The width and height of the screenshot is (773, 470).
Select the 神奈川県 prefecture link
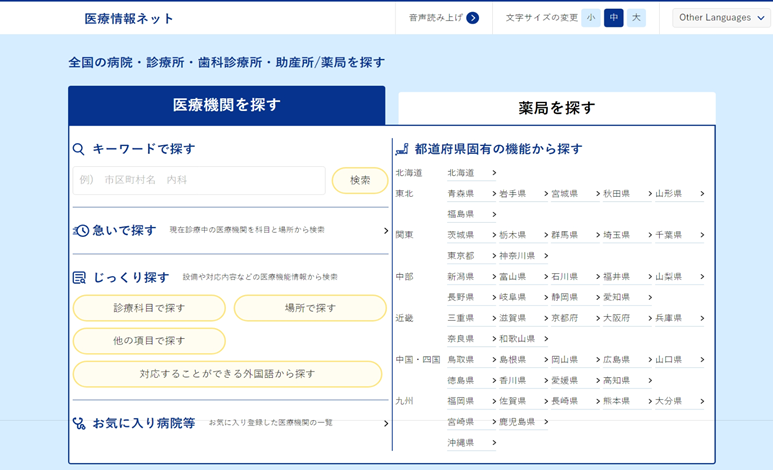pos(524,255)
